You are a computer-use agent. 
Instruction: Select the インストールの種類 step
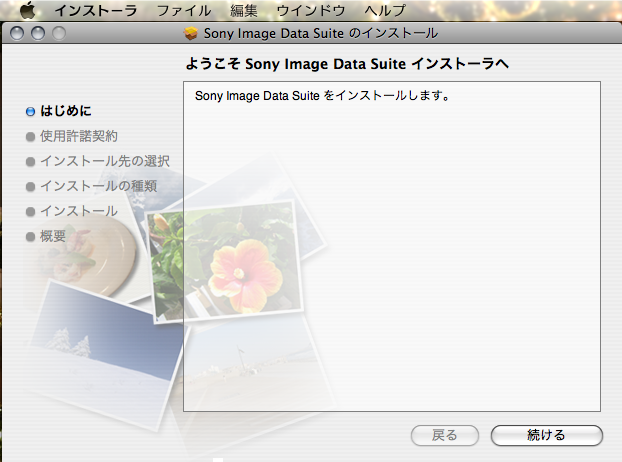click(99, 186)
